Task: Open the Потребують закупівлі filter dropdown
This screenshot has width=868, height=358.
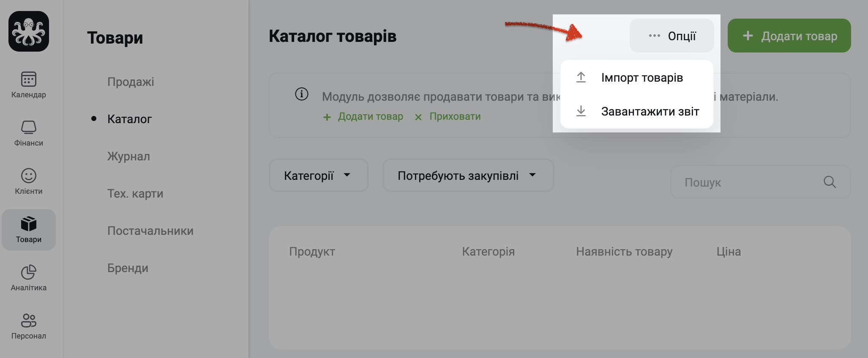Action: pos(468,175)
